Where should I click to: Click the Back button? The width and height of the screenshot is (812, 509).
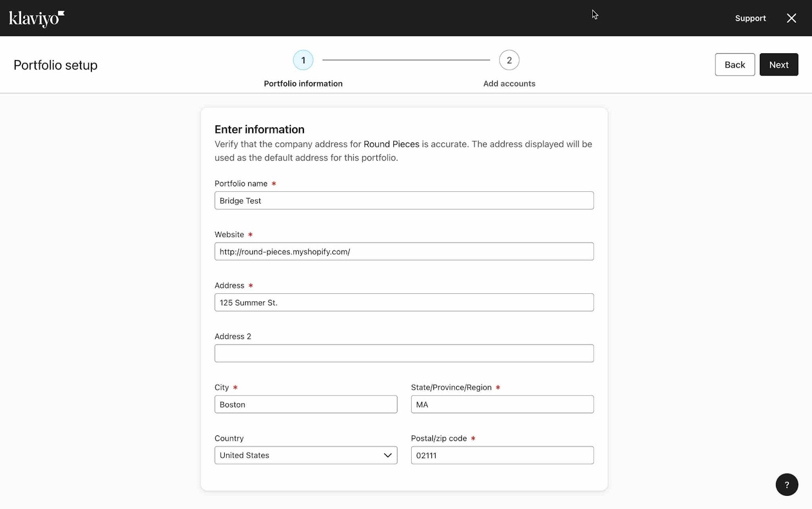click(x=734, y=64)
